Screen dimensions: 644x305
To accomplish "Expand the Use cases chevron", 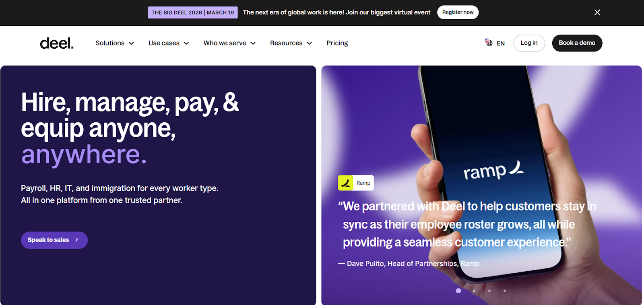I will [186, 43].
